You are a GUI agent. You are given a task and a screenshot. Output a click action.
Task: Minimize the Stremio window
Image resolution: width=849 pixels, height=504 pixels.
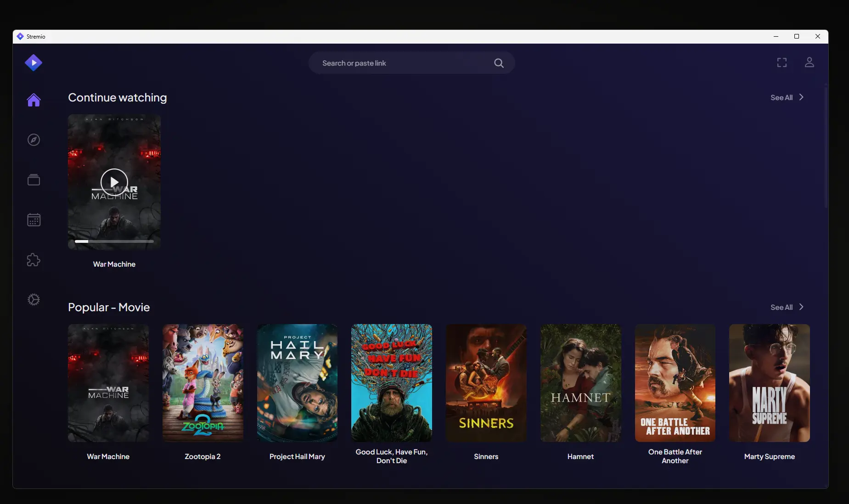(x=776, y=36)
